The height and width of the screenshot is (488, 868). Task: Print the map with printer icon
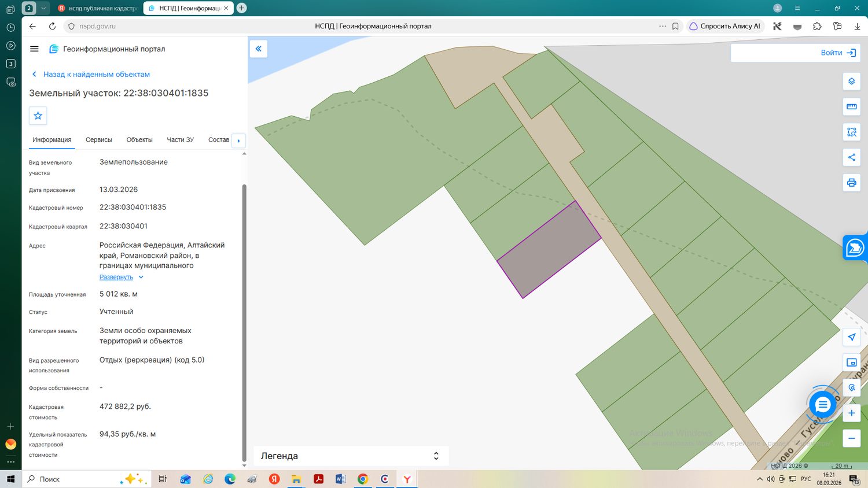point(851,183)
